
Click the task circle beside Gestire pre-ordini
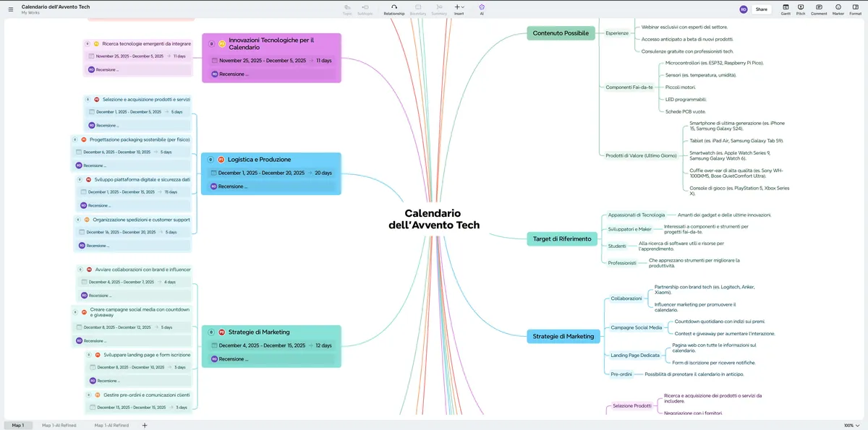pyautogui.click(x=88, y=395)
